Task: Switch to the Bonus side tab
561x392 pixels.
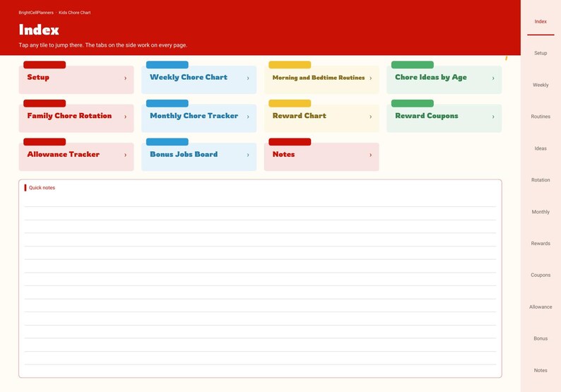Action: coord(541,338)
